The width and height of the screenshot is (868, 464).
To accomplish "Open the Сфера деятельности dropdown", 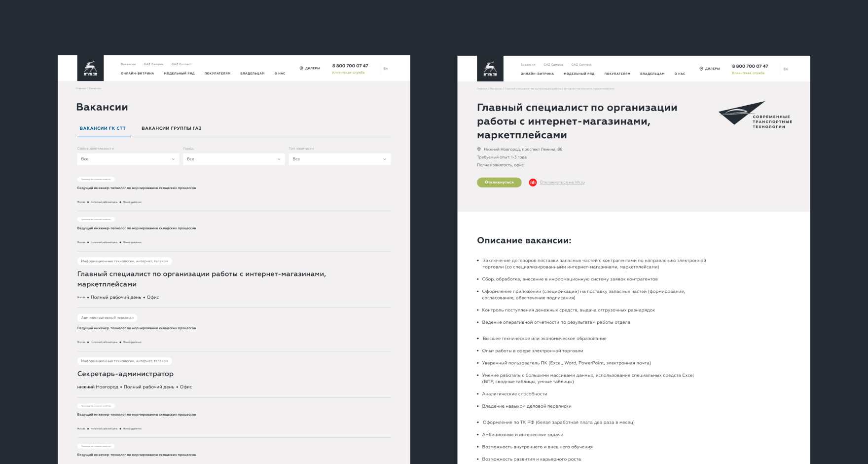I will (x=128, y=159).
